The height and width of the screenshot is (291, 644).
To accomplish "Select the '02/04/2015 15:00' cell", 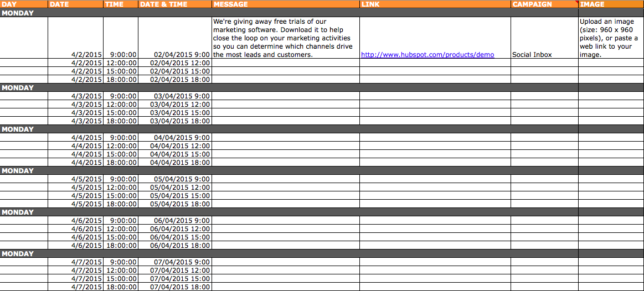I will [x=175, y=71].
